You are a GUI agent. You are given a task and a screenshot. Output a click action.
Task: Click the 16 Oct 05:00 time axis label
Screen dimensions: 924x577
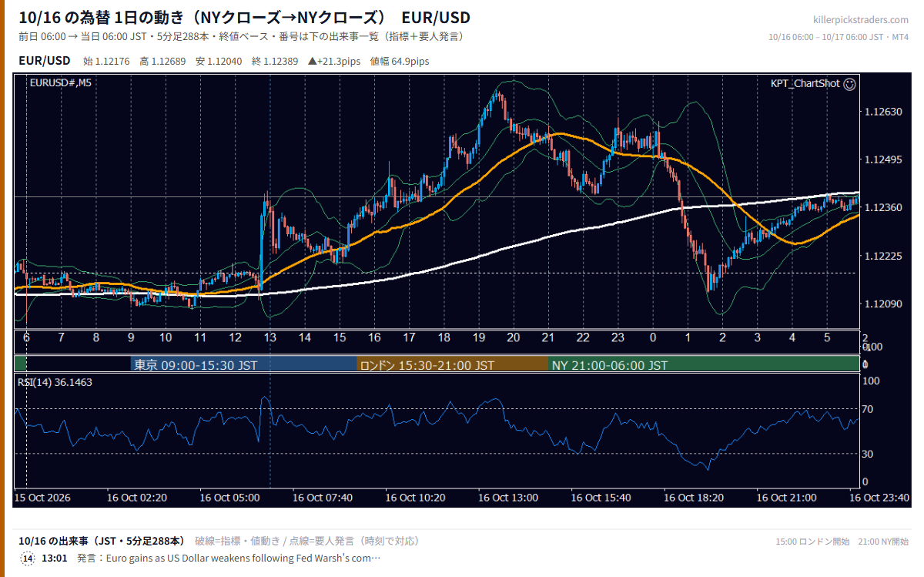229,498
